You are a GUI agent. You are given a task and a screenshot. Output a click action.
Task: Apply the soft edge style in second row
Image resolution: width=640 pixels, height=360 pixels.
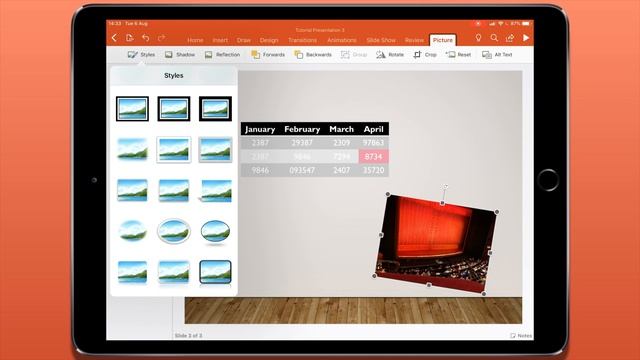(132, 149)
